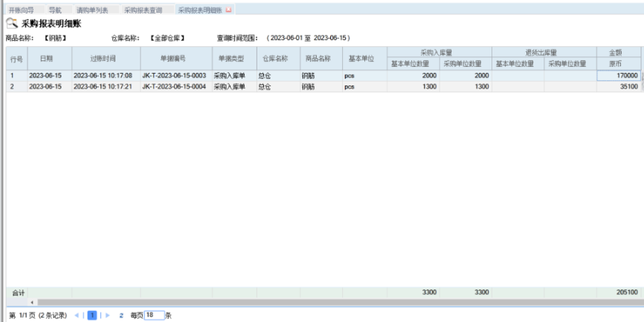The width and height of the screenshot is (644, 322).
Task: Click the per-page count input field
Action: point(153,315)
